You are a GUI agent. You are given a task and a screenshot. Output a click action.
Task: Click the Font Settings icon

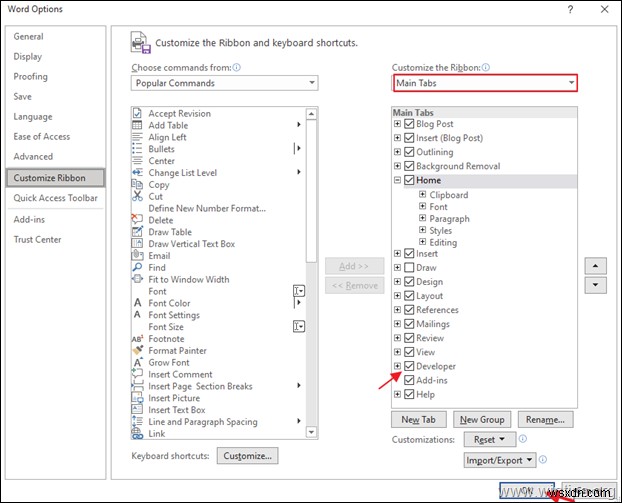(137, 315)
